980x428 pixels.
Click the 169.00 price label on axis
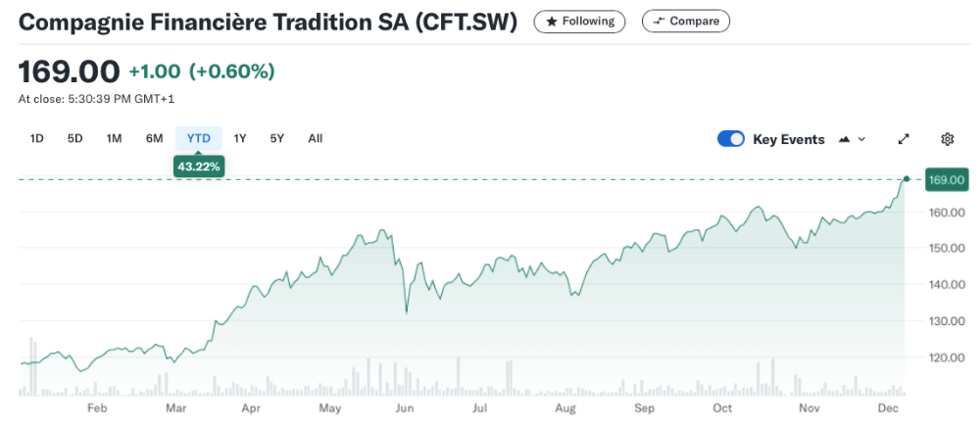948,180
